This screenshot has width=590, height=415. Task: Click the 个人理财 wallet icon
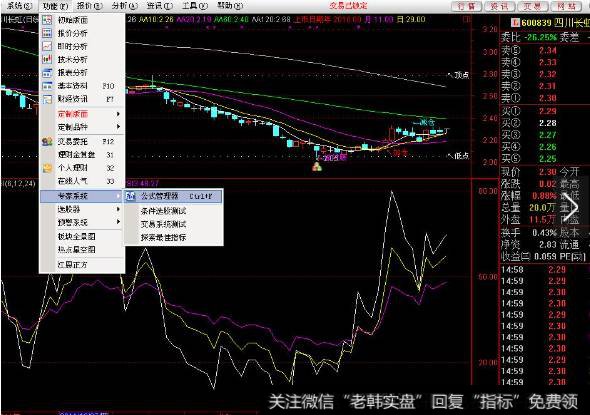click(x=47, y=168)
